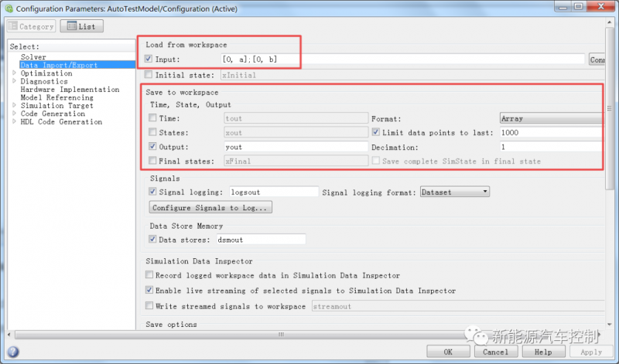Switch to List view

81,26
